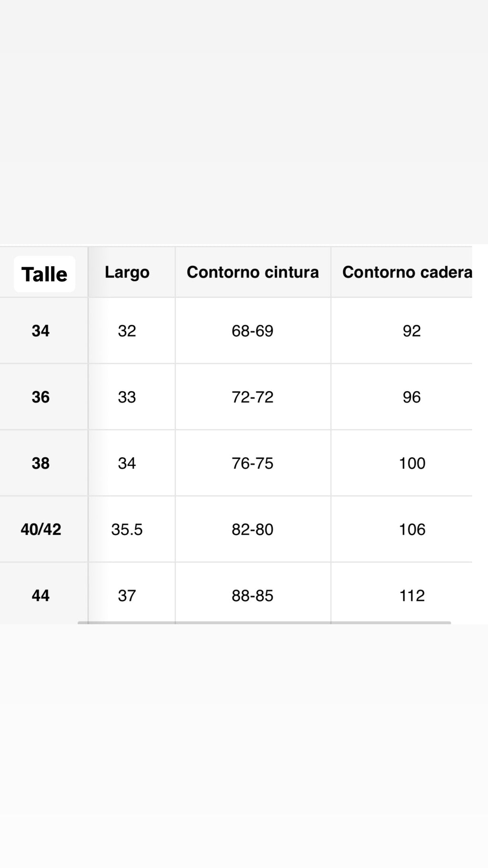The image size is (488, 868).
Task: Click the horizontal scrollbar below the table
Action: point(264,622)
